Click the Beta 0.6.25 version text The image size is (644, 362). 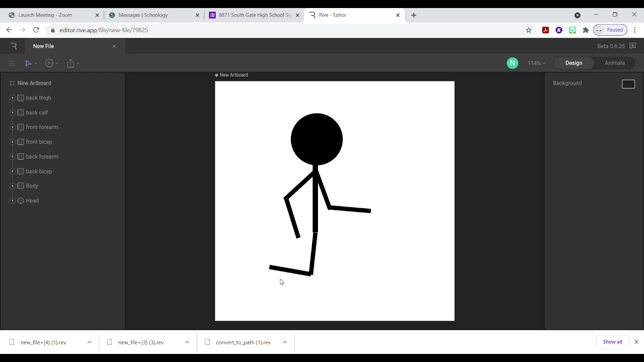[611, 46]
